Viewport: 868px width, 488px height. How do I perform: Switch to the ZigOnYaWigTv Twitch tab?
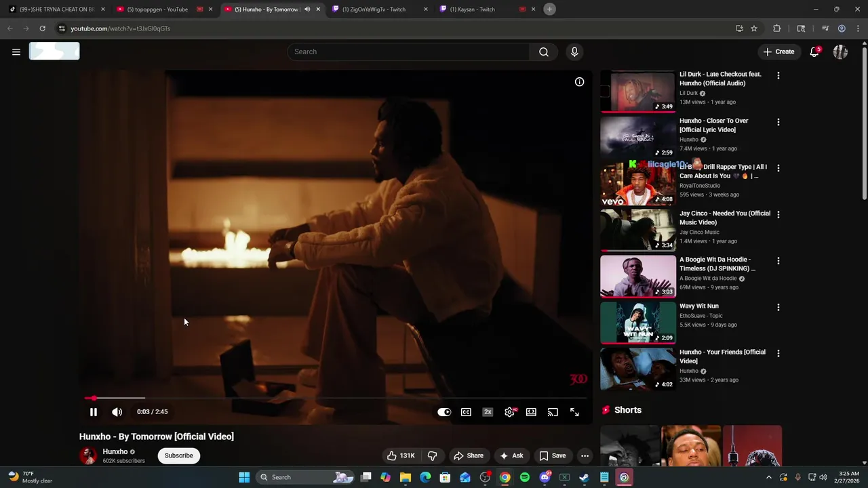point(380,9)
